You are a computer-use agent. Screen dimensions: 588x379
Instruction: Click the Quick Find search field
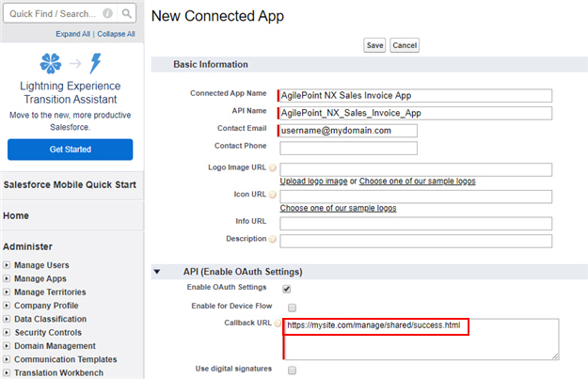click(60, 14)
